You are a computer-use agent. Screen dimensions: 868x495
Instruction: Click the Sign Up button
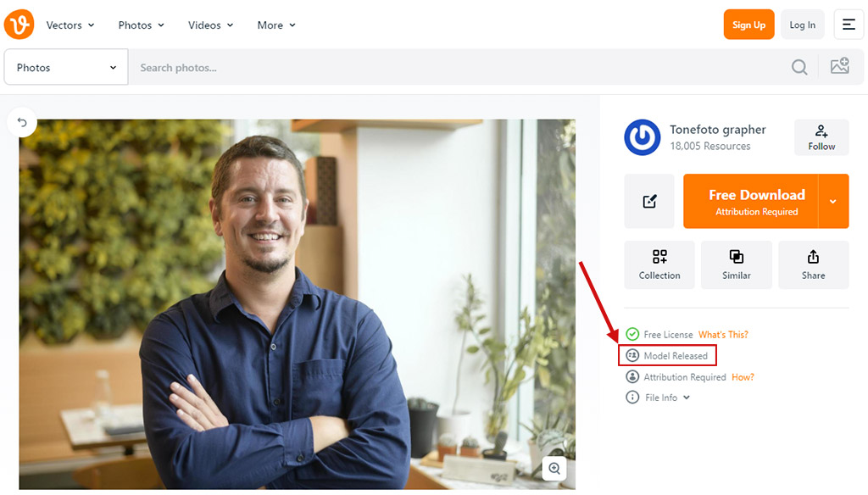(x=748, y=24)
